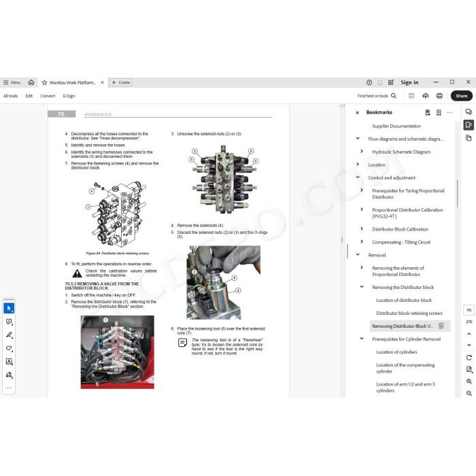Open the Edit menu
The image size is (476, 476).
29,96
